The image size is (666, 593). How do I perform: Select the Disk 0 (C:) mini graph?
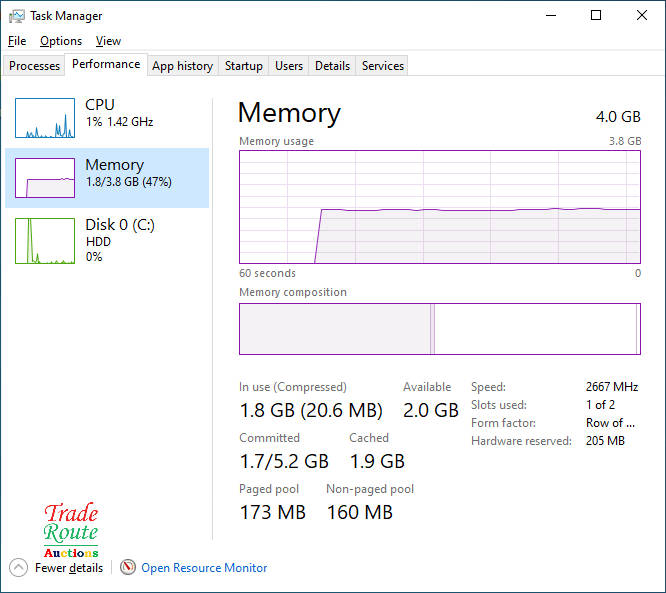45,241
